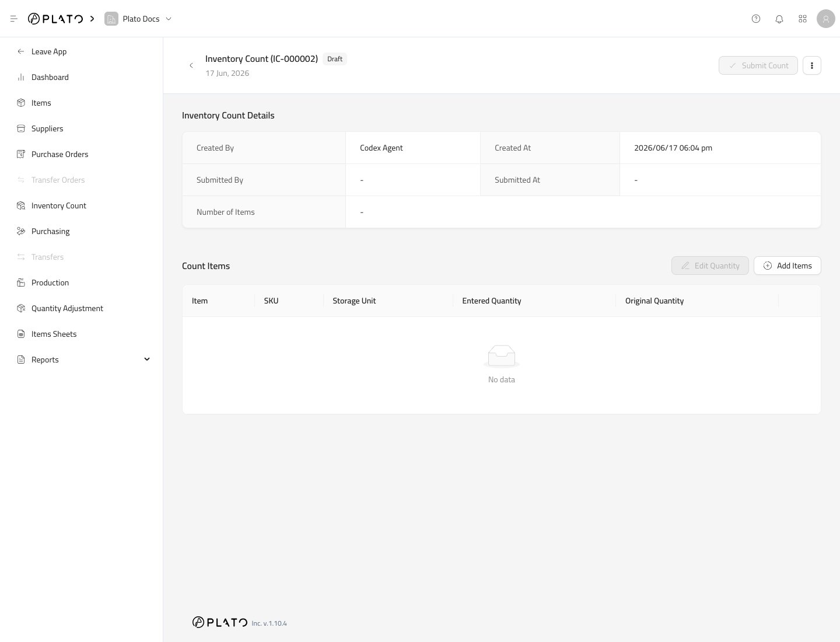Click the Inc. v.1.10.4 version text
The image size is (840, 642).
pyautogui.click(x=269, y=623)
